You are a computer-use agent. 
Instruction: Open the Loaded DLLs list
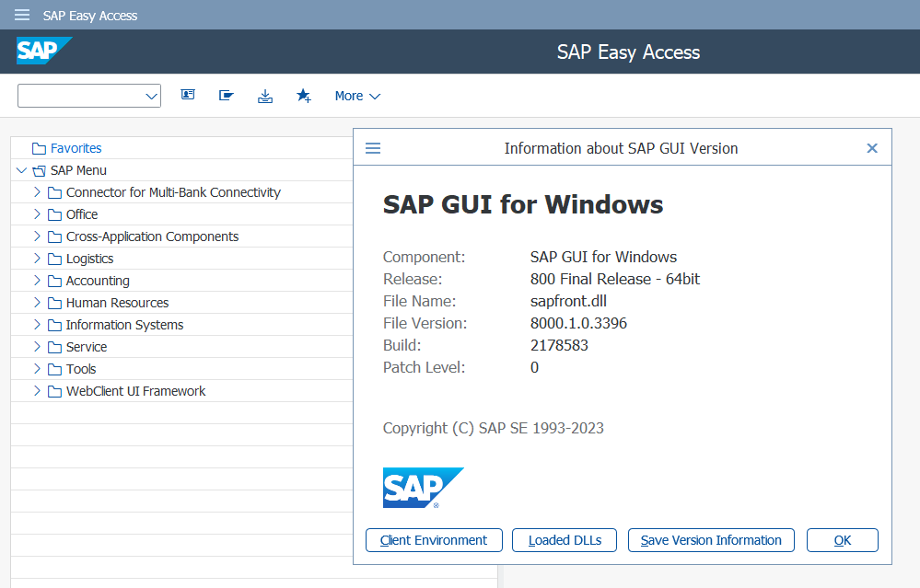(564, 540)
